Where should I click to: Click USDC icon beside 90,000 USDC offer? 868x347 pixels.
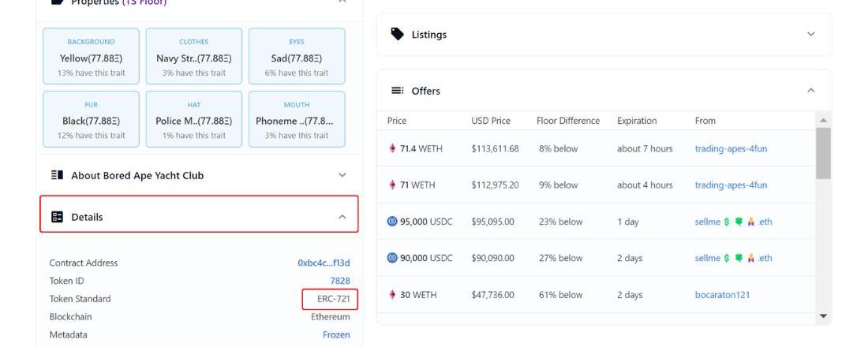(392, 258)
